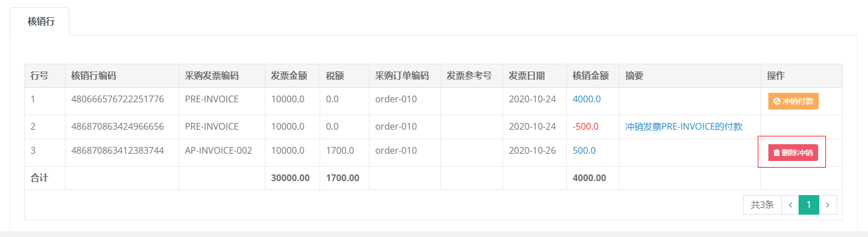Open 核销金额 link 500.0 in row 3

point(584,150)
